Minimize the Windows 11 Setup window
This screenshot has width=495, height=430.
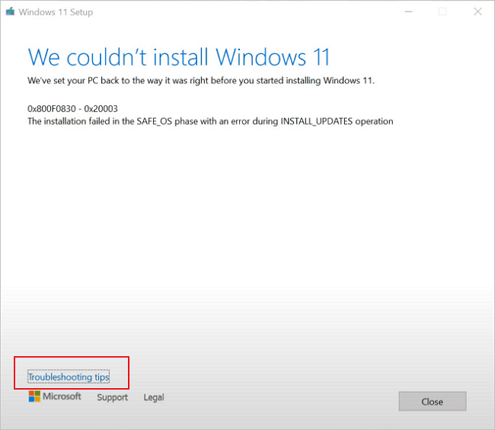pos(409,12)
